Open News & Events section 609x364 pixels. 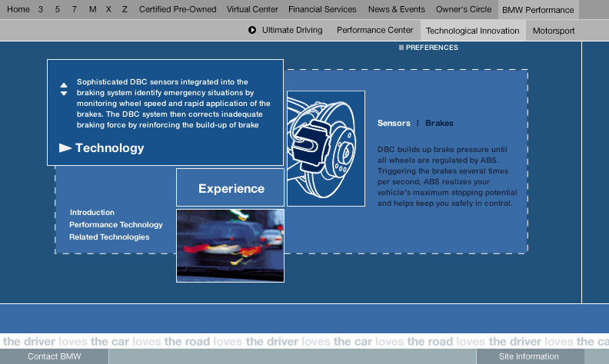coord(397,9)
